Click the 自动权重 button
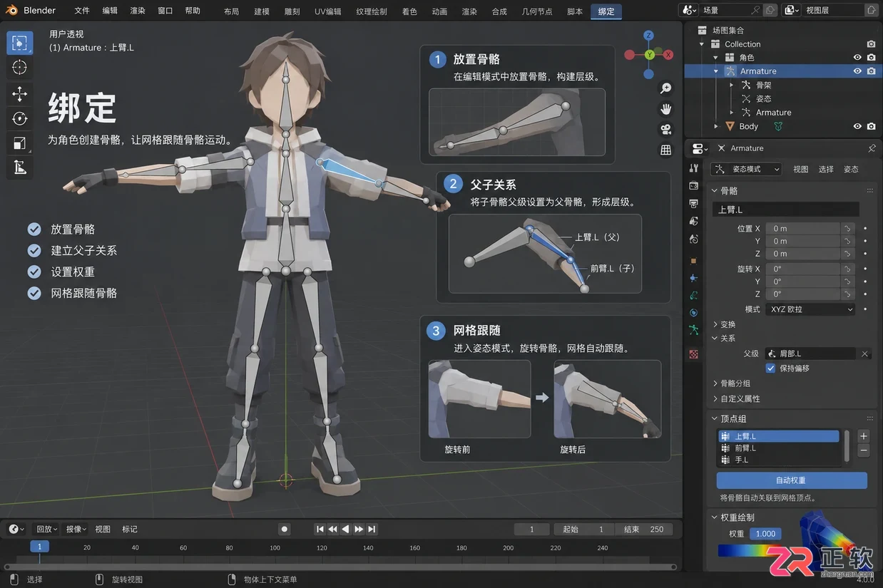 tap(791, 480)
